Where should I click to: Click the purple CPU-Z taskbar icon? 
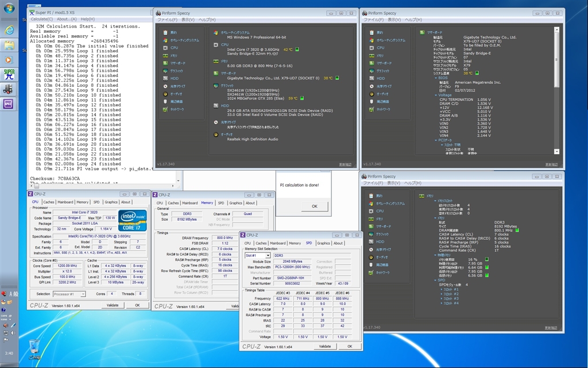(x=9, y=103)
